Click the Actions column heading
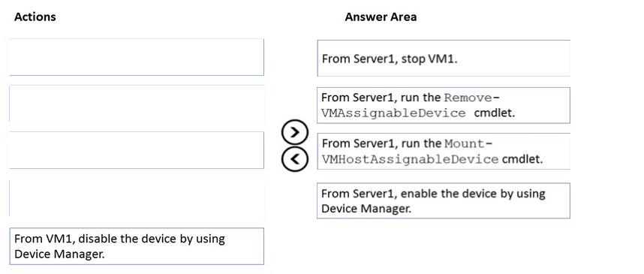Viewport: 644px width, 274px height. tap(35, 17)
